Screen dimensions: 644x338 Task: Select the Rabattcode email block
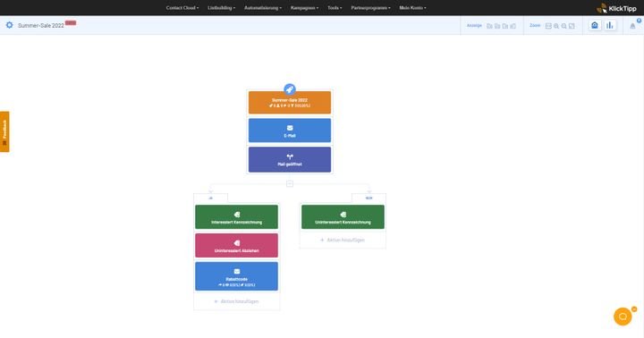point(236,276)
